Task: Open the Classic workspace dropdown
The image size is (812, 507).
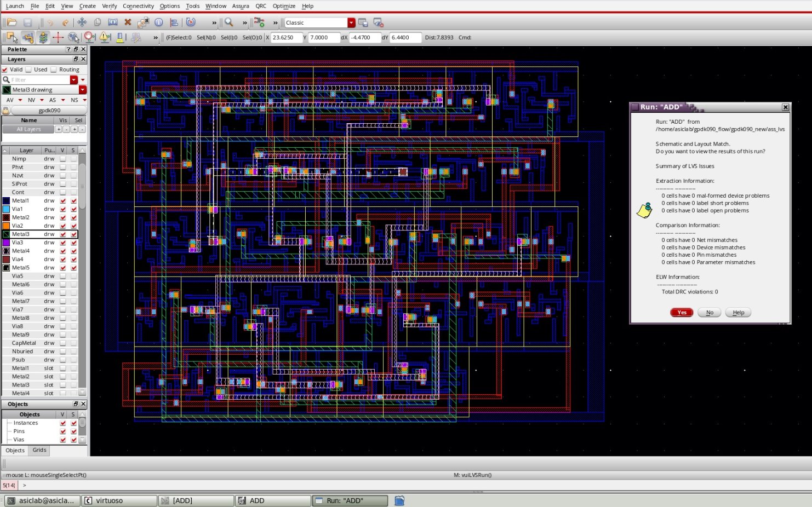Action: 351,22
